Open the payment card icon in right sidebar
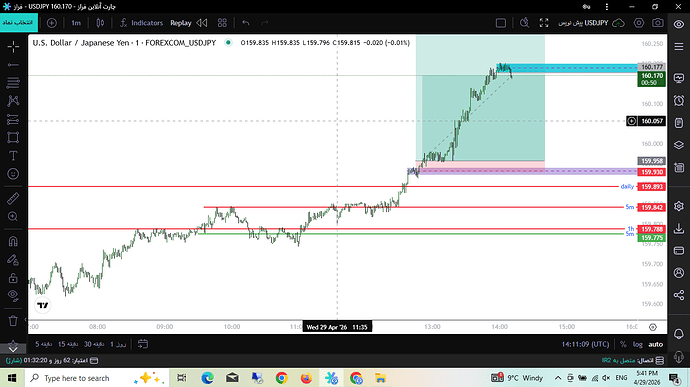Image resolution: width=690 pixels, height=387 pixels. pyautogui.click(x=679, y=251)
